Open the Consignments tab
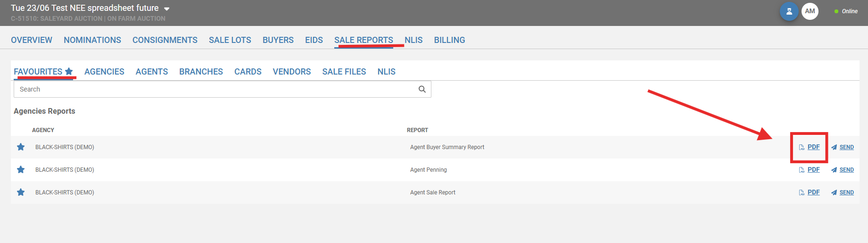 pyautogui.click(x=165, y=40)
